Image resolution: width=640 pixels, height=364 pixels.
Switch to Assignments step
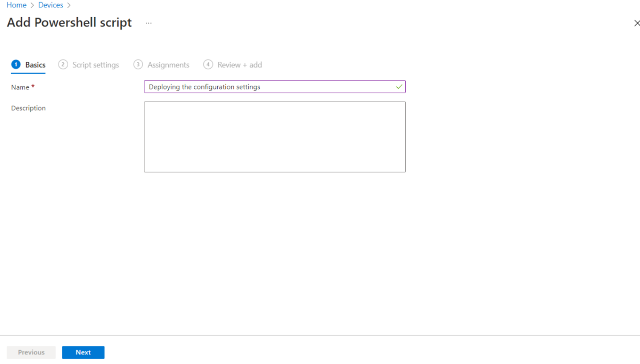pyautogui.click(x=161, y=65)
